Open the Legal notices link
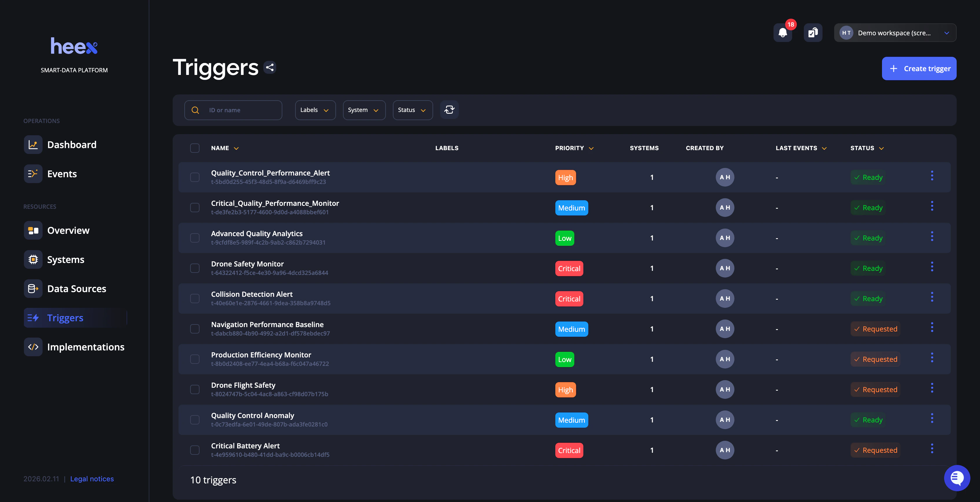 (x=92, y=479)
